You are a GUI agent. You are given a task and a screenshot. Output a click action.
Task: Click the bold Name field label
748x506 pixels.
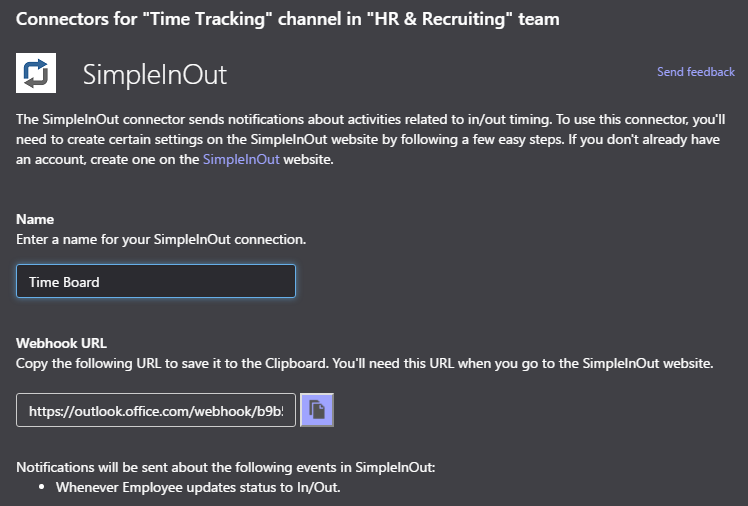35,219
